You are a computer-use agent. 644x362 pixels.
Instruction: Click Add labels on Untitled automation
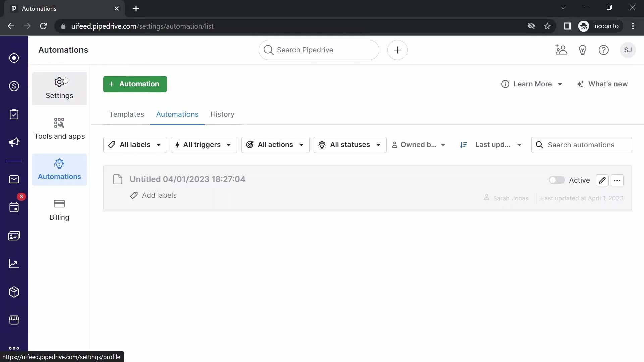tap(153, 195)
